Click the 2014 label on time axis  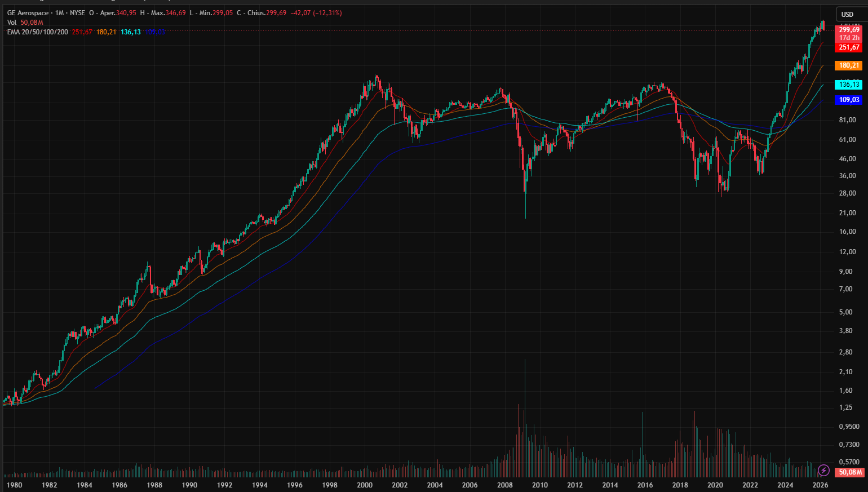[x=610, y=485]
